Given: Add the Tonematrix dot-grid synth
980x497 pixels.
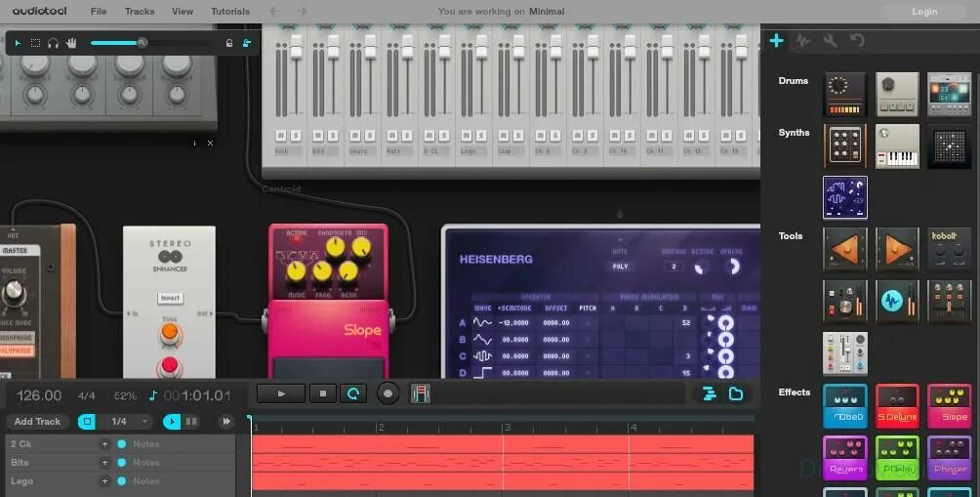Looking at the screenshot, I should coord(950,146).
